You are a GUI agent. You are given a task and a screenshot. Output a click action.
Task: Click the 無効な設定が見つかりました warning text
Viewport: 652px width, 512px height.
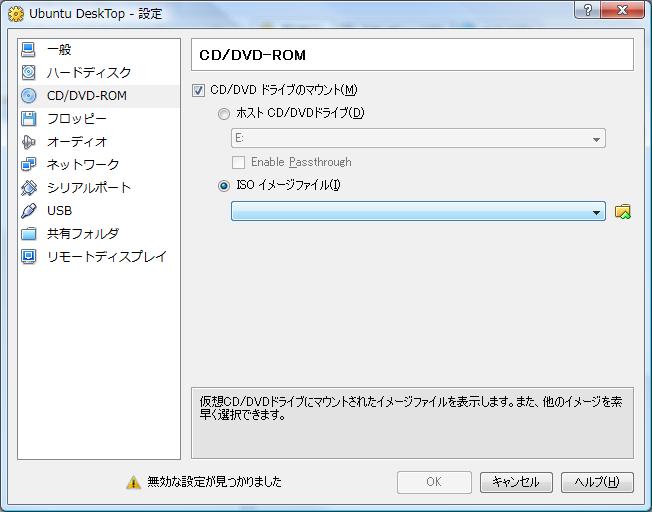[x=215, y=482]
